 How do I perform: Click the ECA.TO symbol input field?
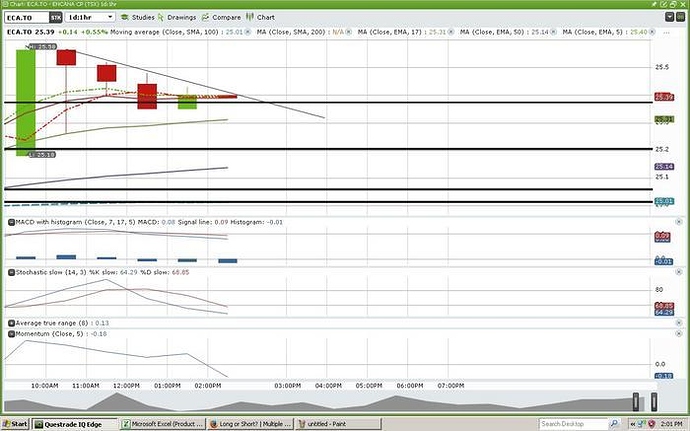click(x=26, y=18)
